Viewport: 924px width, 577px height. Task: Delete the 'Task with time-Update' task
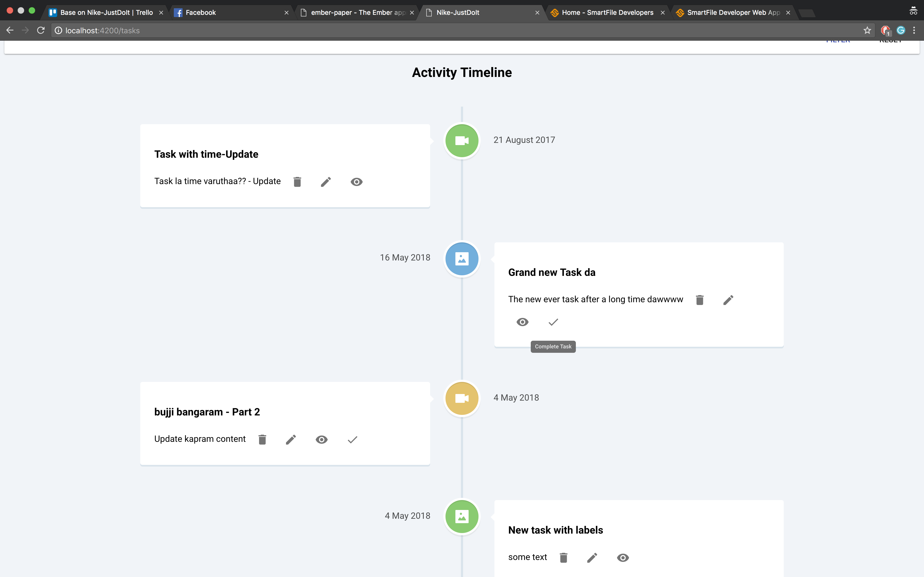[x=297, y=182]
